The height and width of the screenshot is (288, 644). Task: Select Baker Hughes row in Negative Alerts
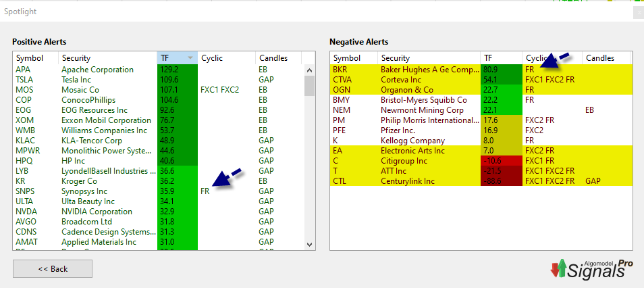click(481, 70)
